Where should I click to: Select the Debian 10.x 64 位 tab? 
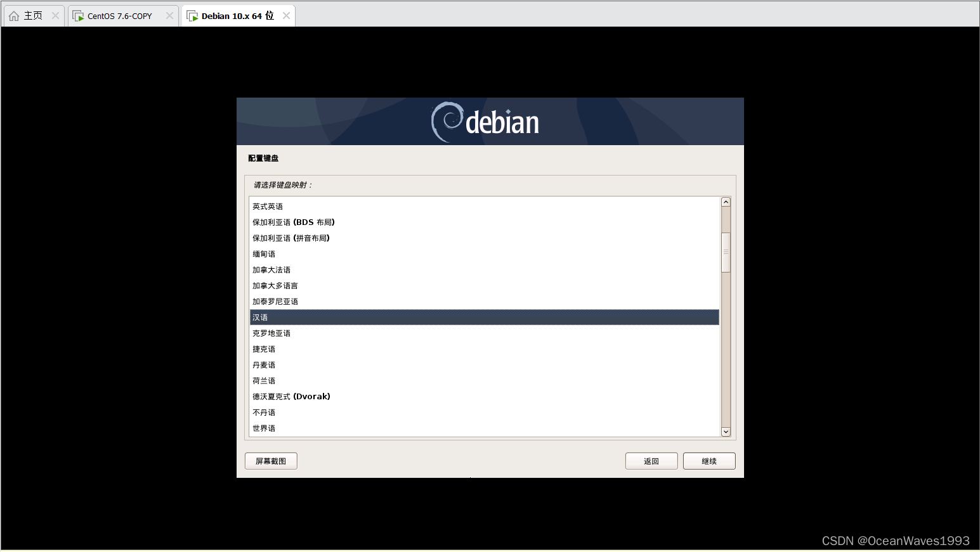237,16
